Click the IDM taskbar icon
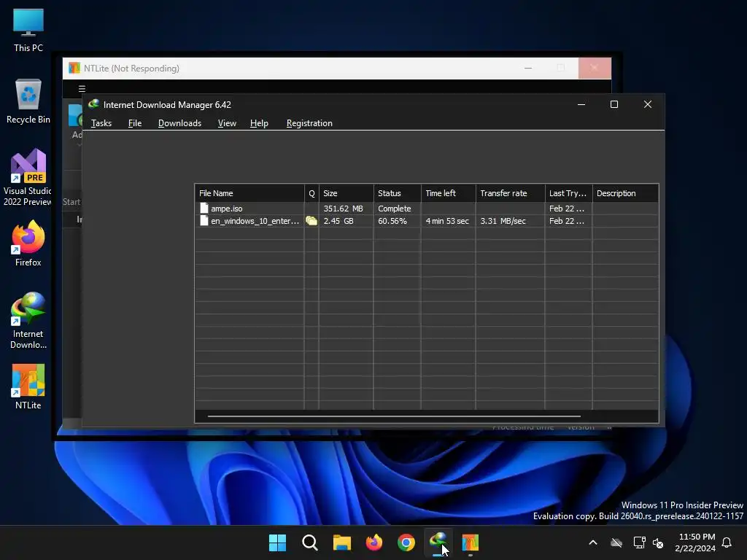Viewport: 747px width, 560px height. coord(438,542)
